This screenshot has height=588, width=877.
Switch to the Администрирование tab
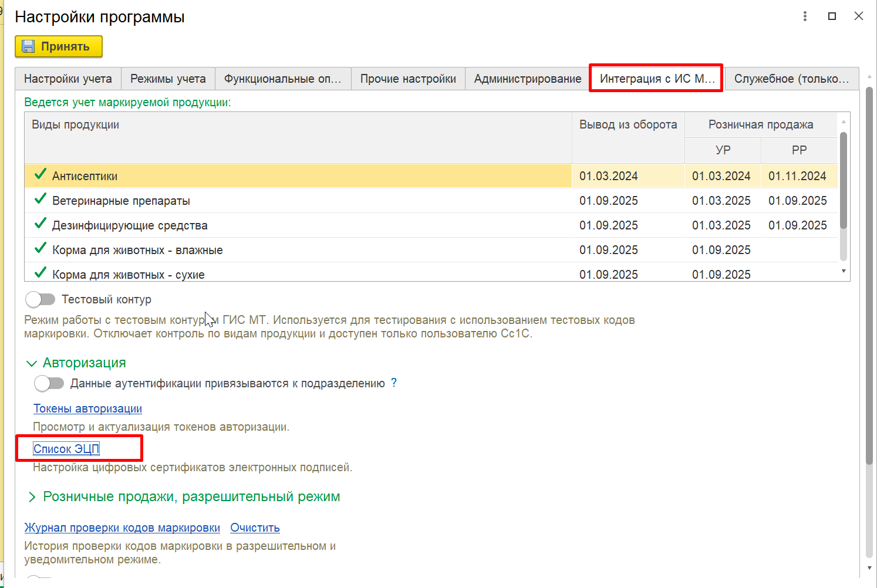point(527,79)
